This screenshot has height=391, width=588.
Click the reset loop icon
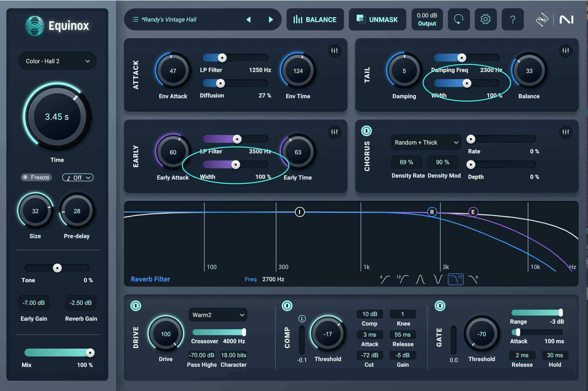coord(459,19)
